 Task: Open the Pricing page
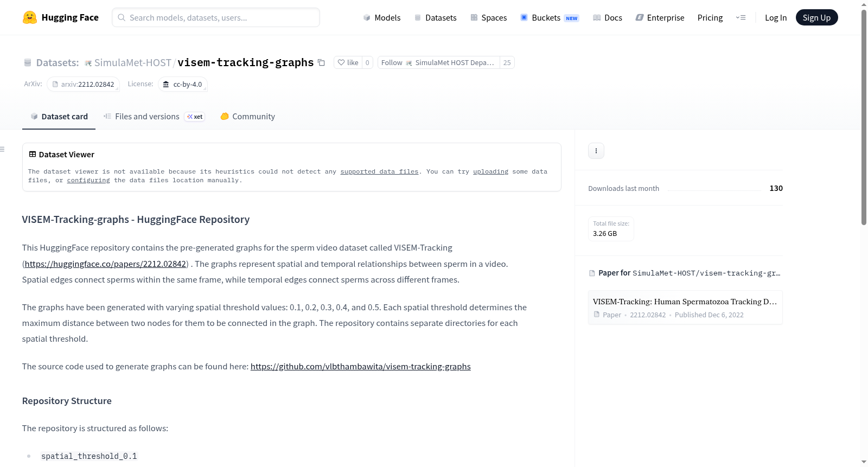click(710, 17)
